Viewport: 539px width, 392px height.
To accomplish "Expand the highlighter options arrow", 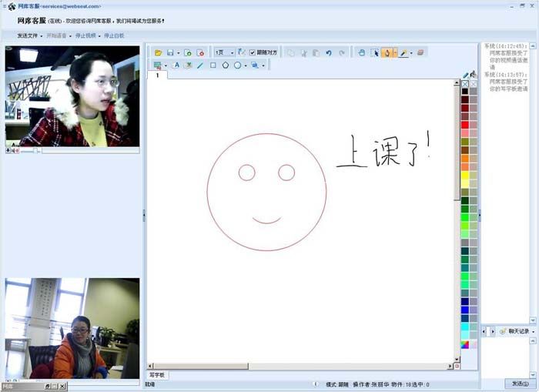I will point(411,53).
